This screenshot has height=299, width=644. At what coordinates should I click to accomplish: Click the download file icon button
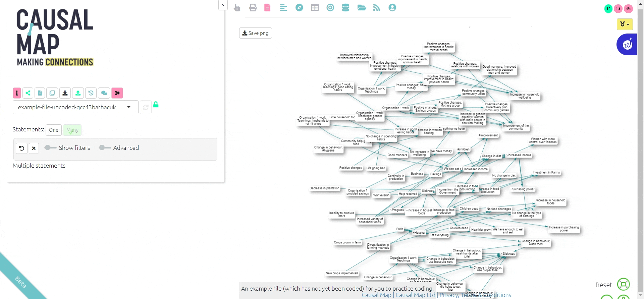[65, 93]
